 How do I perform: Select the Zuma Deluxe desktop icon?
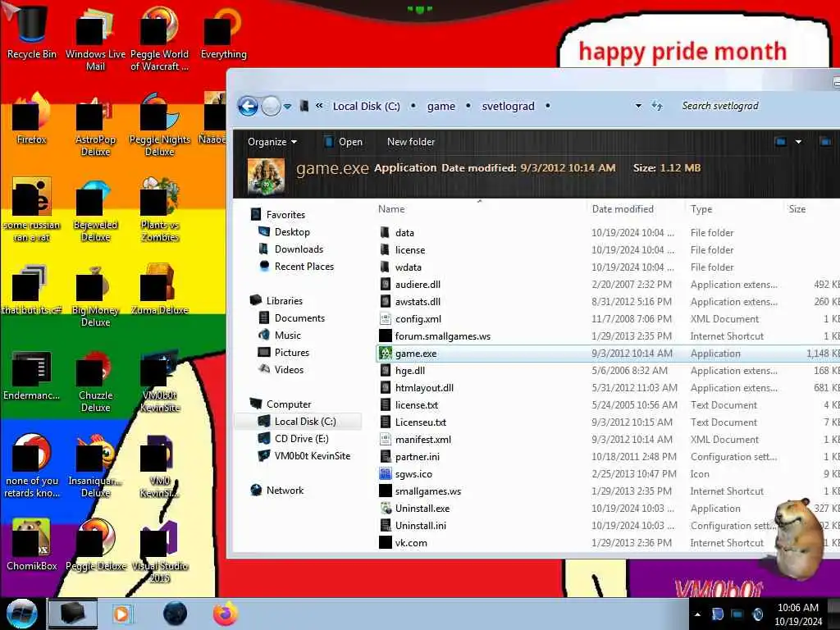[160, 290]
